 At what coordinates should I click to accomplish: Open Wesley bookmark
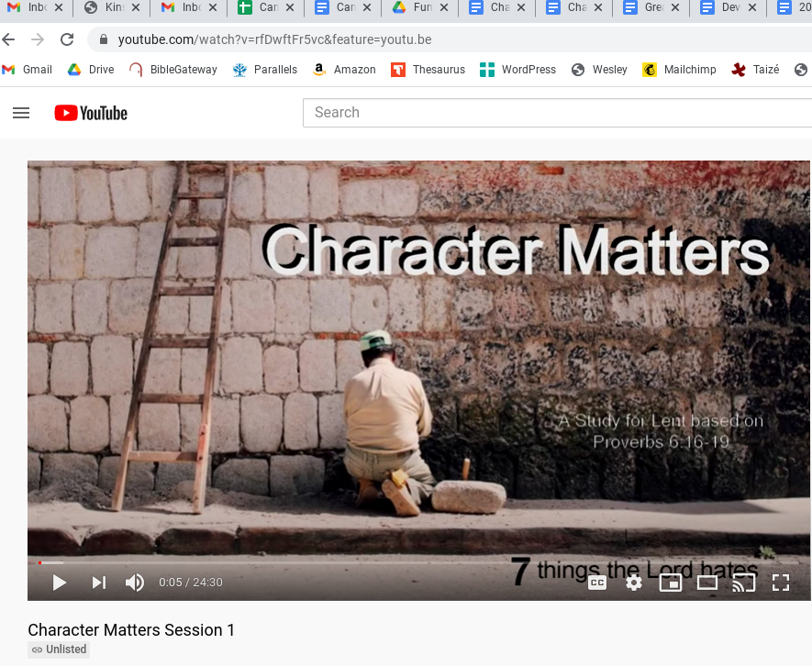[599, 70]
